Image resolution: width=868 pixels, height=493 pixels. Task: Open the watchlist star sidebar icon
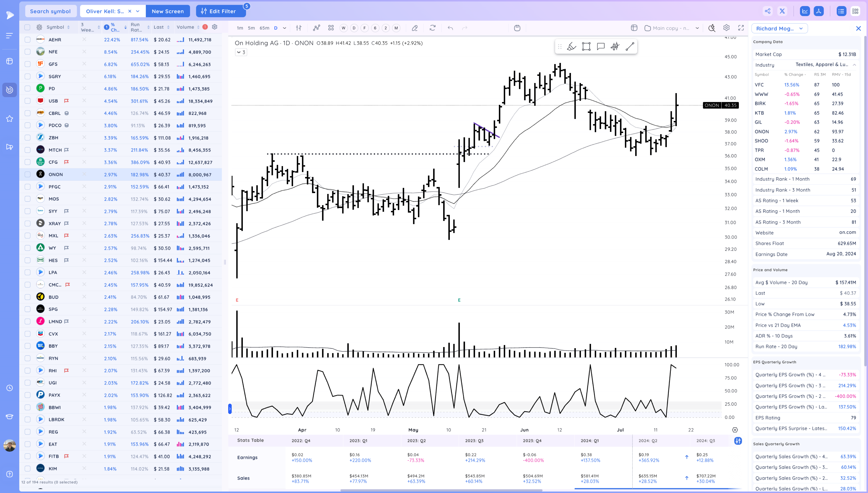pyautogui.click(x=10, y=119)
